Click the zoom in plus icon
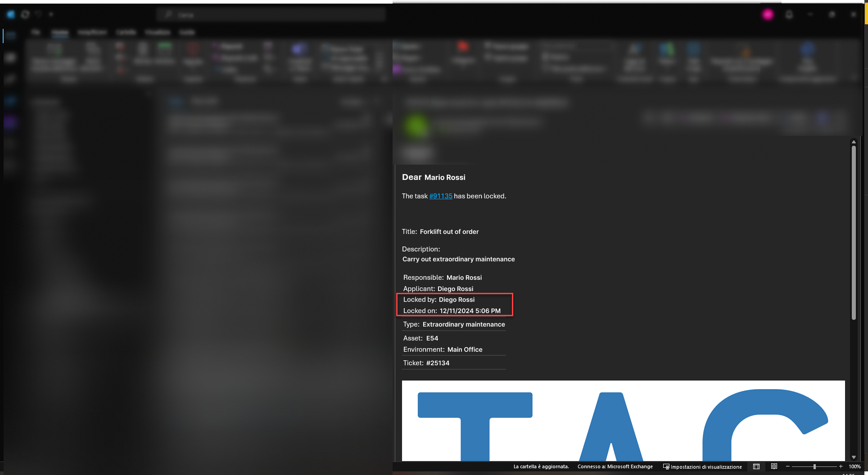The width and height of the screenshot is (868, 475). click(841, 466)
